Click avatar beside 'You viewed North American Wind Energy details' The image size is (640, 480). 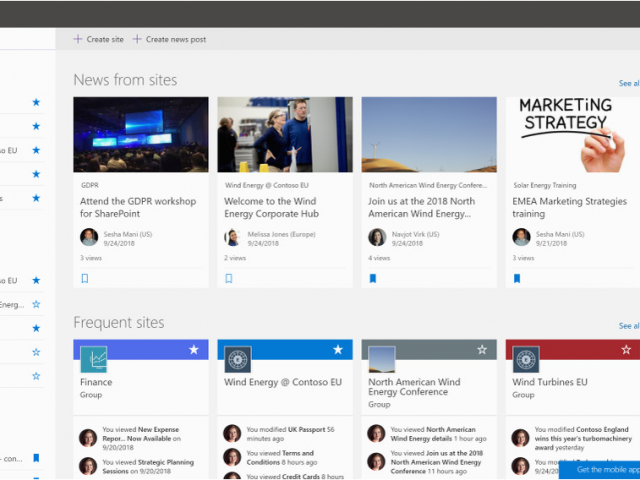[376, 433]
